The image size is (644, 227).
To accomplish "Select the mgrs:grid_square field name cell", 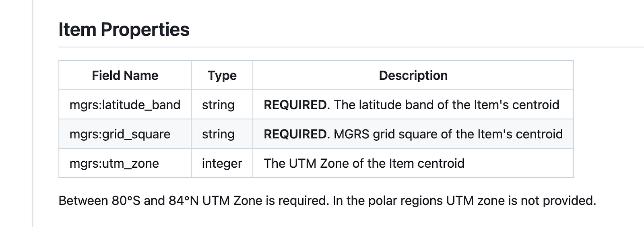I will coord(120,134).
